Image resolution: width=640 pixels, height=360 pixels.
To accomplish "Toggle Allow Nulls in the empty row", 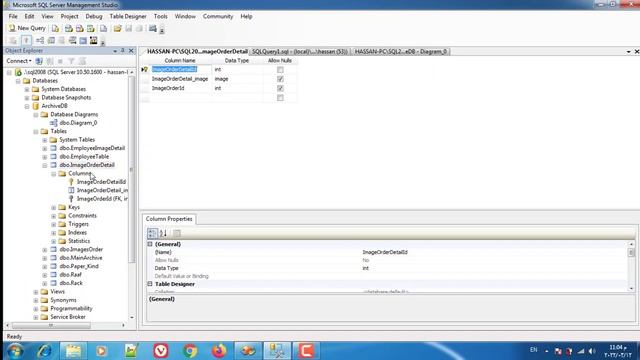I will pyautogui.click(x=280, y=98).
